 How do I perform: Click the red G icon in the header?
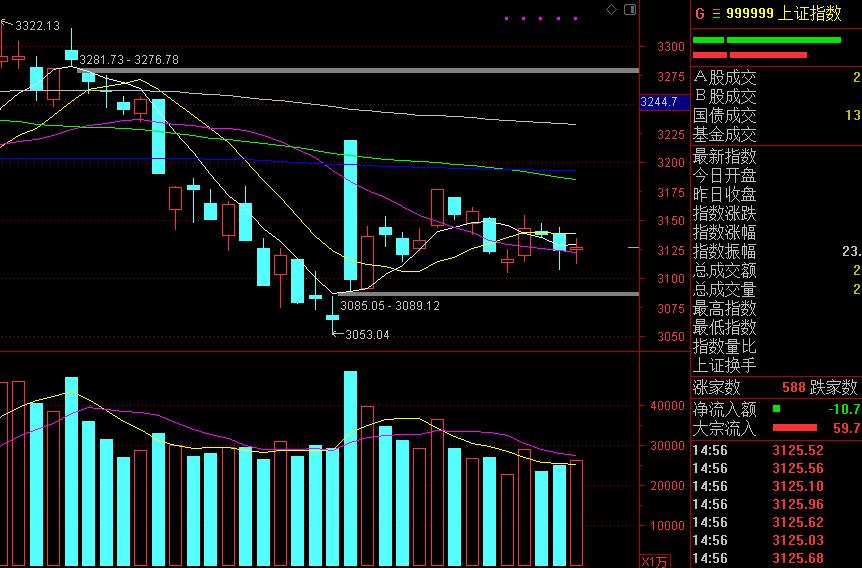click(699, 14)
